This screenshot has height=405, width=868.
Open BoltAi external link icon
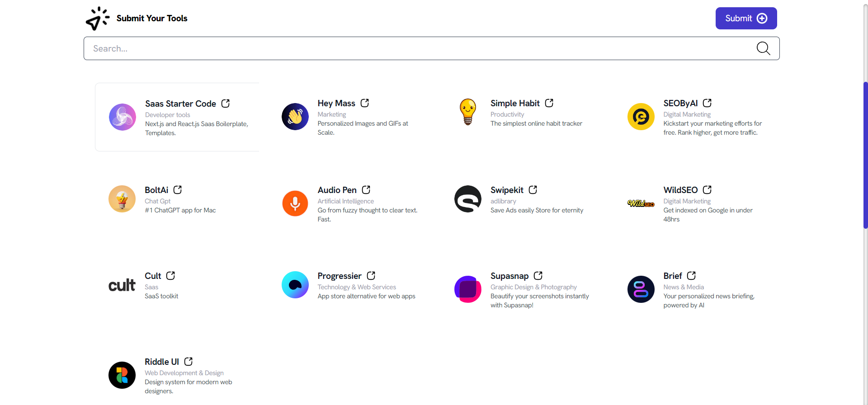(178, 190)
